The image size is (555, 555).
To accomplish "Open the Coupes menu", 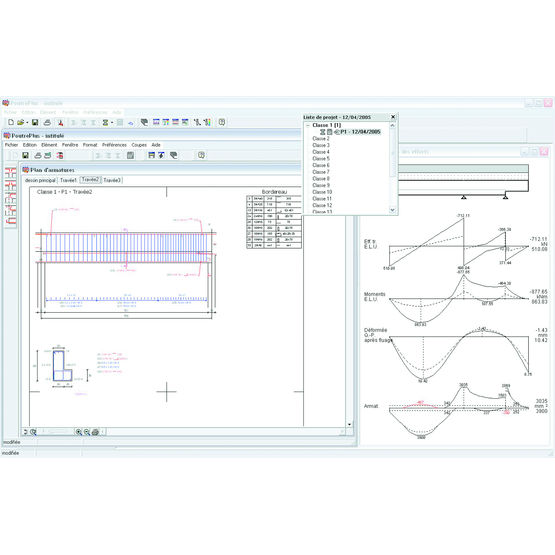I will pos(139,145).
